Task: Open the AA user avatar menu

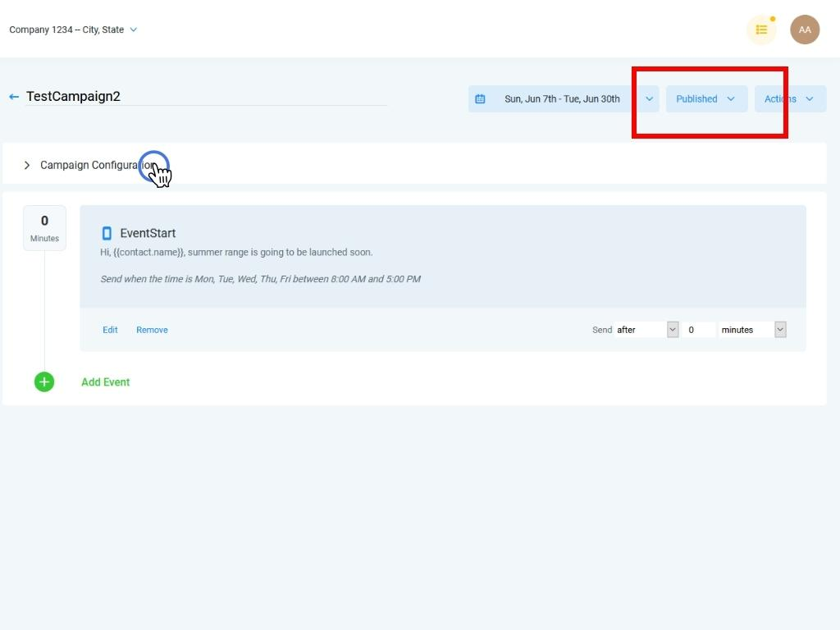Action: click(x=805, y=30)
